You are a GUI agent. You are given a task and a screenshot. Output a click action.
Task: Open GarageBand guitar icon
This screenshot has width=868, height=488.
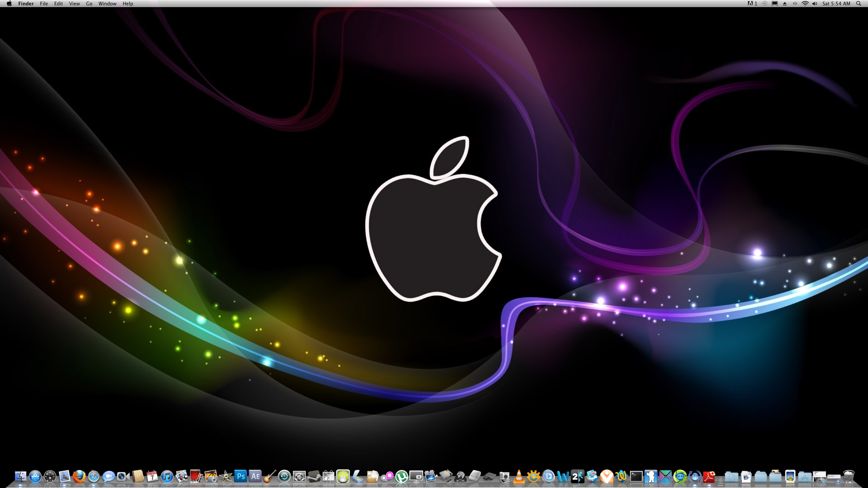click(270, 476)
